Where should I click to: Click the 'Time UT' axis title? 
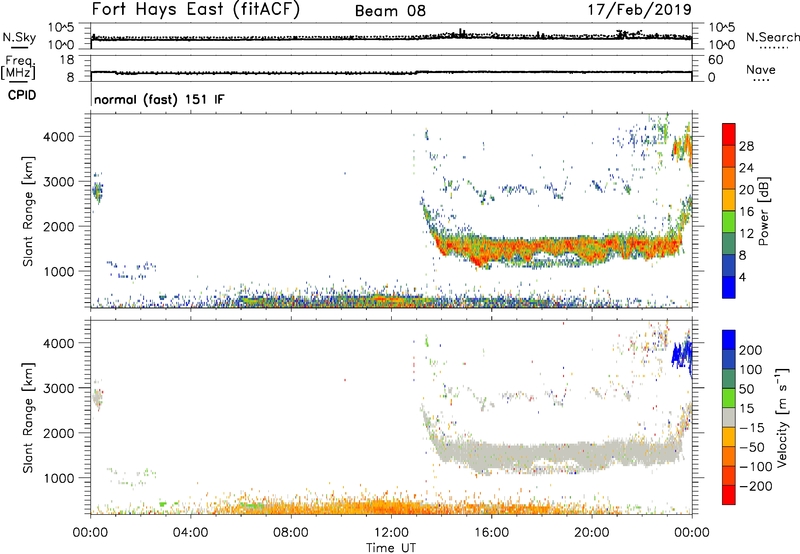[x=391, y=548]
